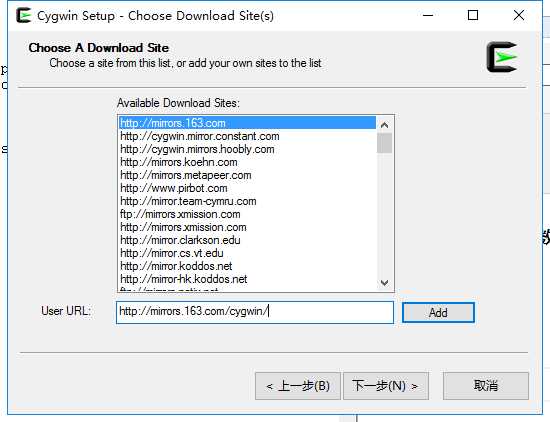Minimize the Cygwin Setup window
The width and height of the screenshot is (550, 422).
coord(428,15)
